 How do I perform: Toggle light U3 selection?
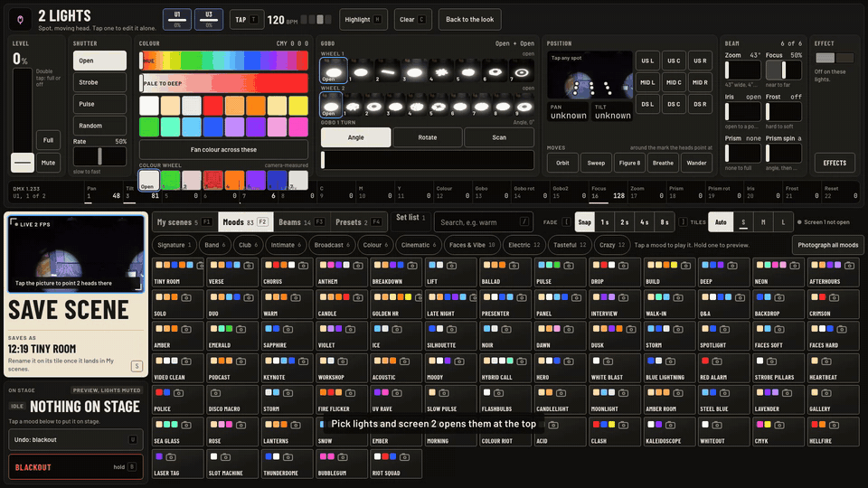[209, 19]
